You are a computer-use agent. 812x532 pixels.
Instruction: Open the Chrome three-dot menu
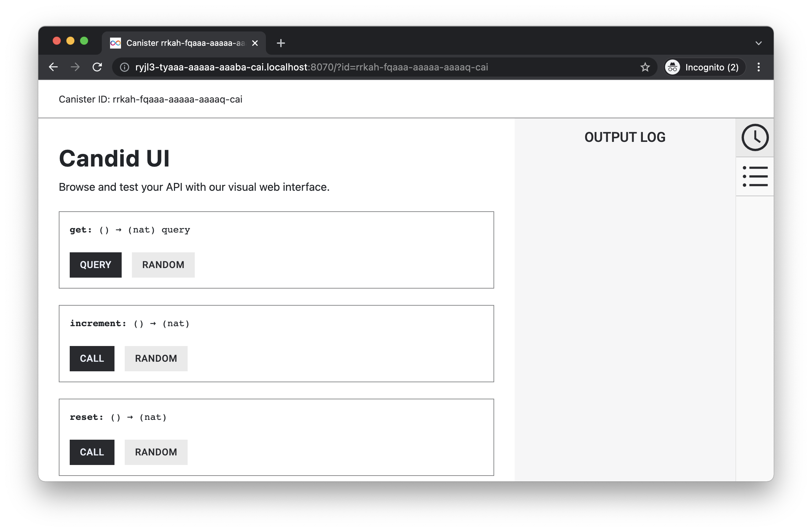tap(758, 67)
